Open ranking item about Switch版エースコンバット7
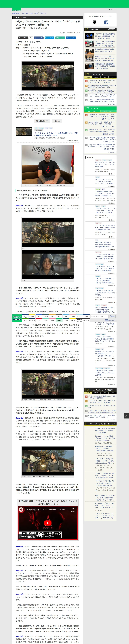 pyautogui.click(x=102, y=91)
